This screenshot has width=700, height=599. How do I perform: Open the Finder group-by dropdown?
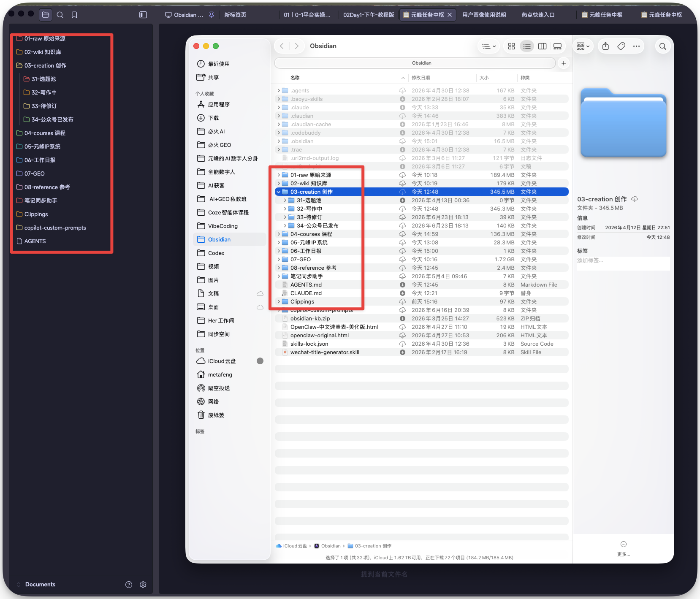click(583, 46)
